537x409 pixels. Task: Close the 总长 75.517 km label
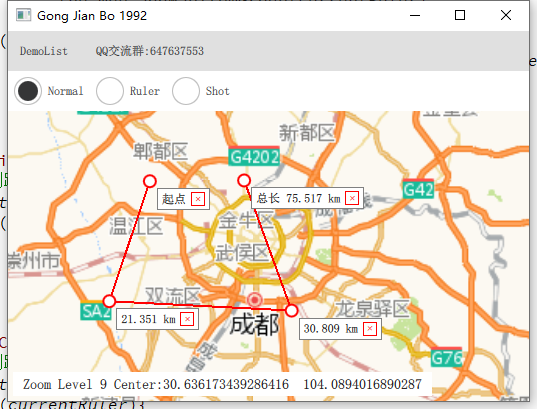click(x=352, y=198)
